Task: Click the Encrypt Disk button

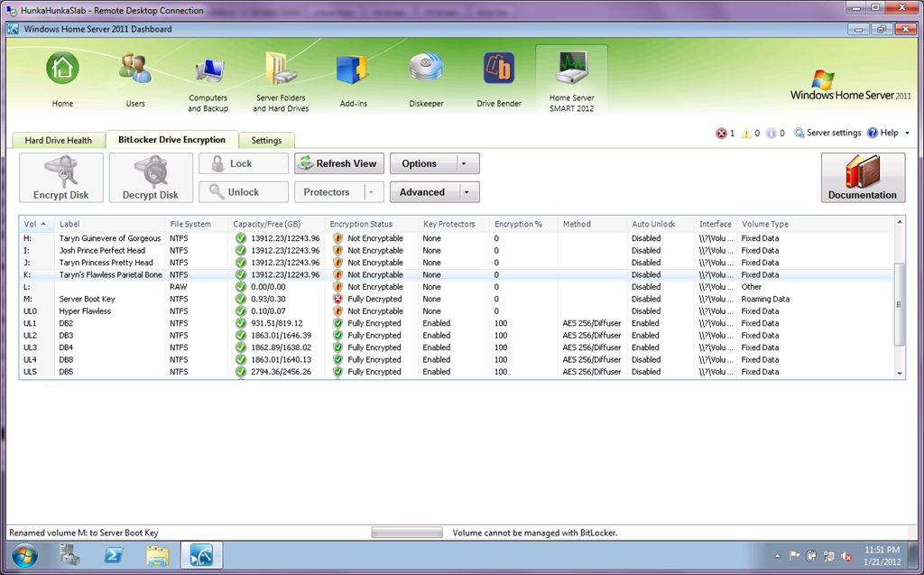Action: coord(61,178)
